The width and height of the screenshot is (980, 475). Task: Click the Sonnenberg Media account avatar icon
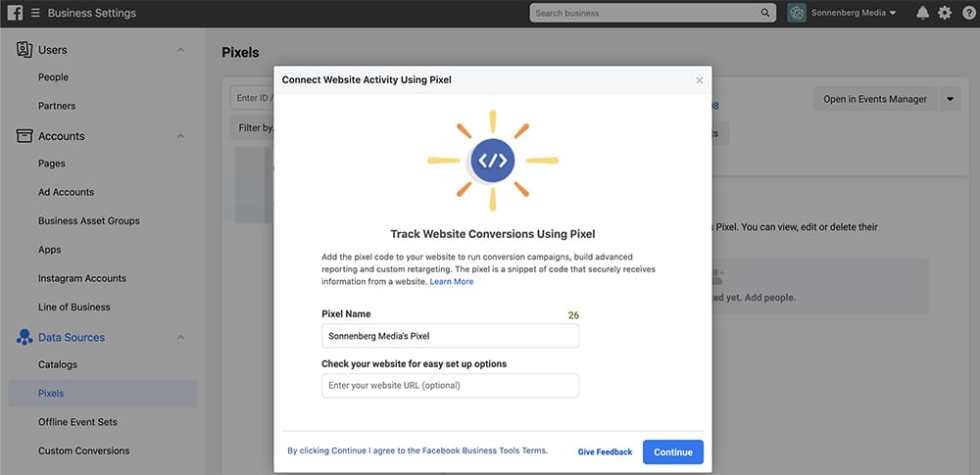797,14
